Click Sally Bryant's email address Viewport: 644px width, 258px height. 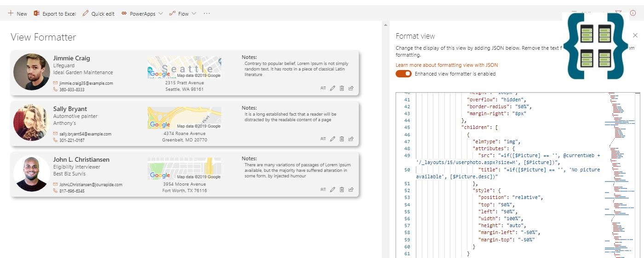tap(85, 134)
